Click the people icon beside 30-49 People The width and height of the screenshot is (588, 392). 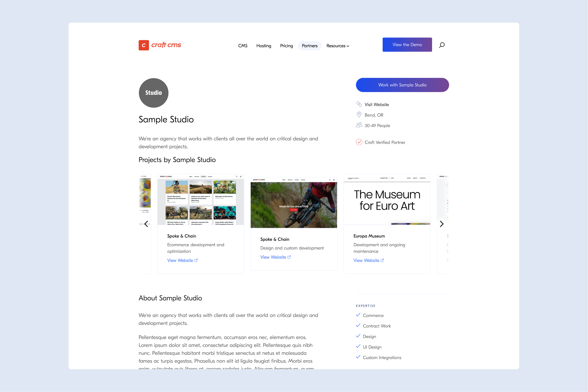[x=359, y=125]
